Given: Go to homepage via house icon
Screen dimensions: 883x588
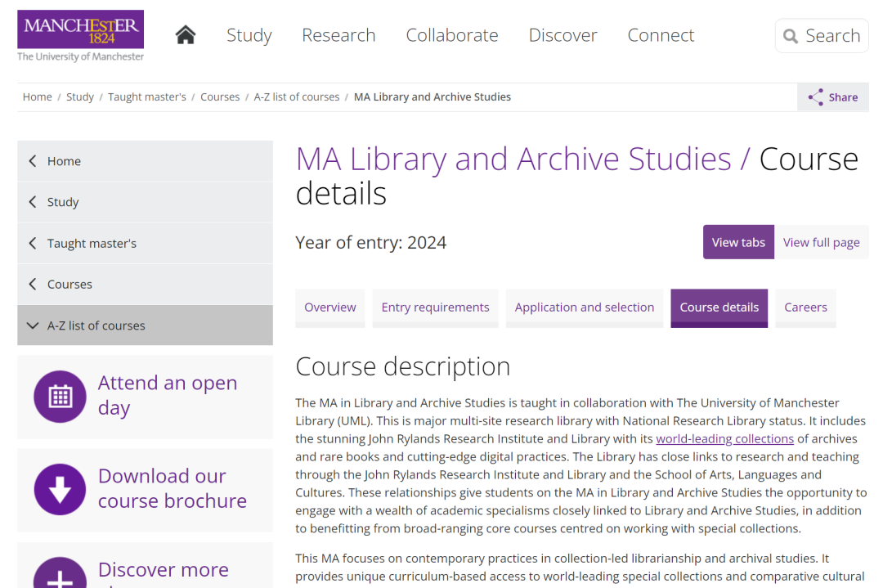Looking at the screenshot, I should (x=186, y=35).
